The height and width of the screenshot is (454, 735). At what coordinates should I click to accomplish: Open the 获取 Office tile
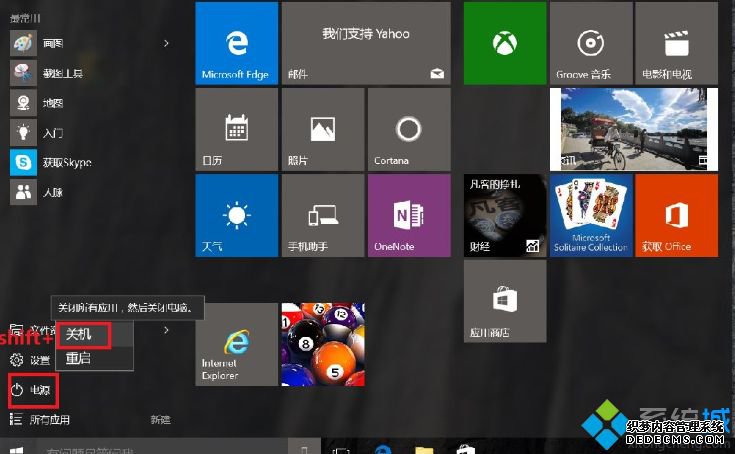[x=676, y=216]
